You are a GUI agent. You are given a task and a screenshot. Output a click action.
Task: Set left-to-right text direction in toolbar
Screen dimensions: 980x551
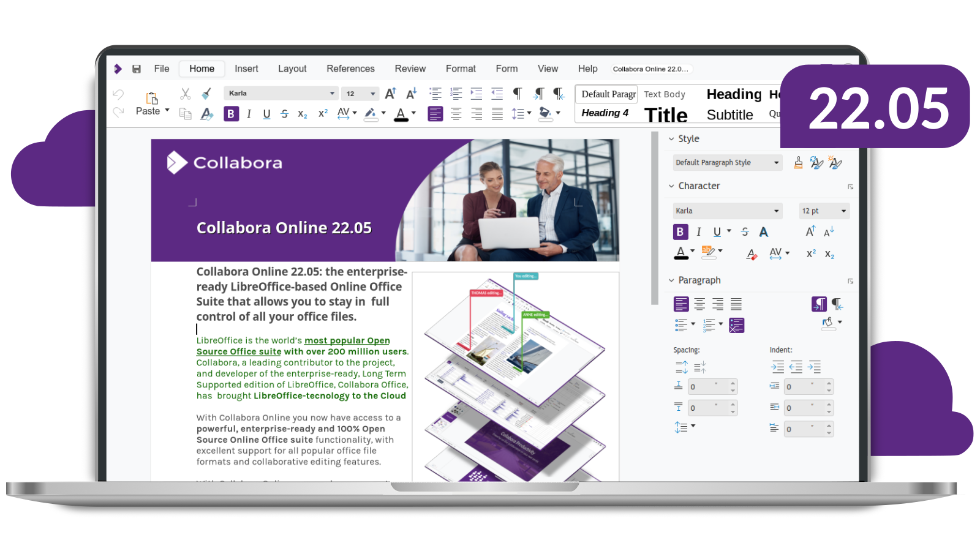539,94
